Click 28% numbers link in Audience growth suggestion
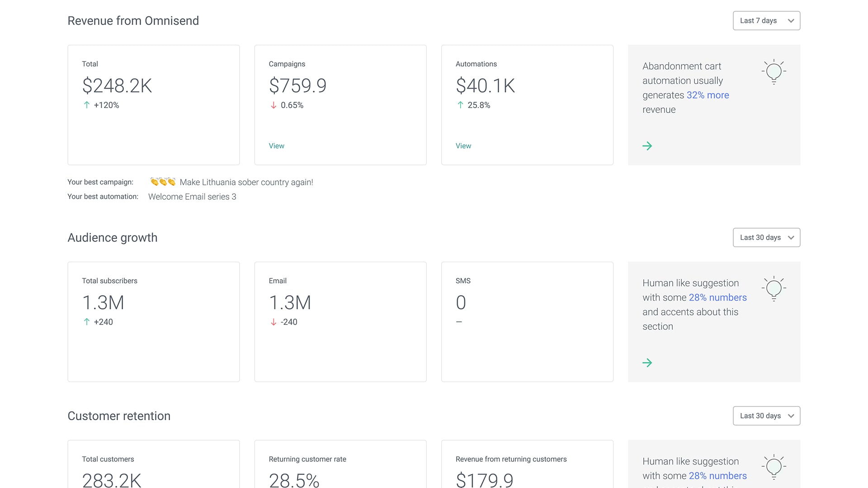The width and height of the screenshot is (868, 488). pos(717,298)
